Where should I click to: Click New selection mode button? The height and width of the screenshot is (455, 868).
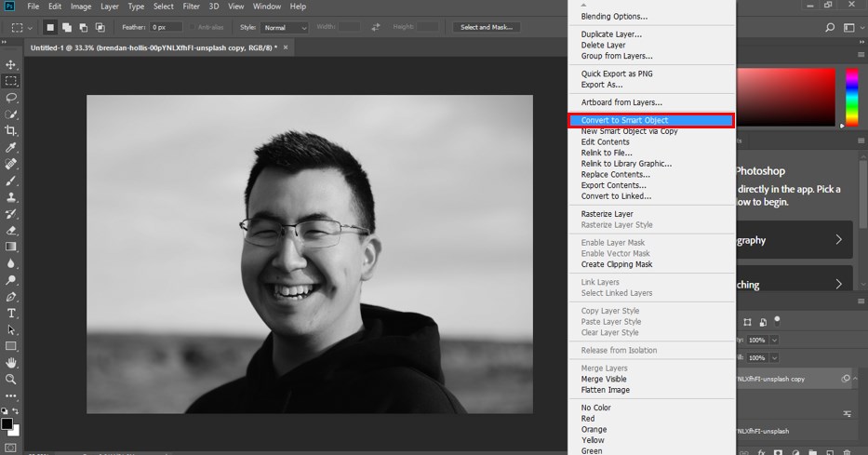coord(50,27)
